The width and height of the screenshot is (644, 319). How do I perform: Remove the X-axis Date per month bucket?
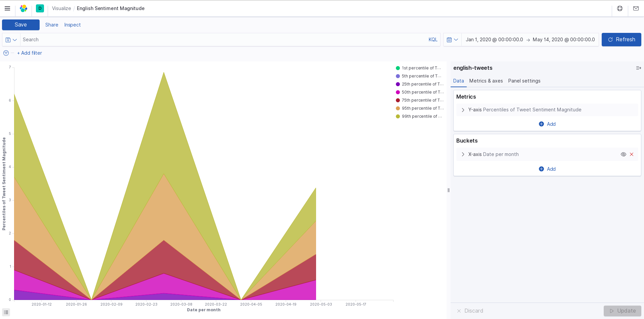click(632, 154)
